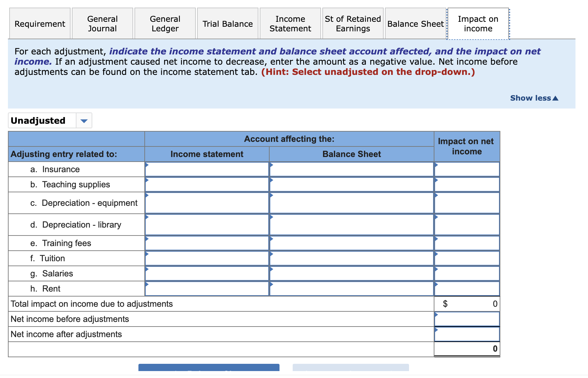This screenshot has width=588, height=378.
Task: Open the Requirement tab
Action: point(40,24)
